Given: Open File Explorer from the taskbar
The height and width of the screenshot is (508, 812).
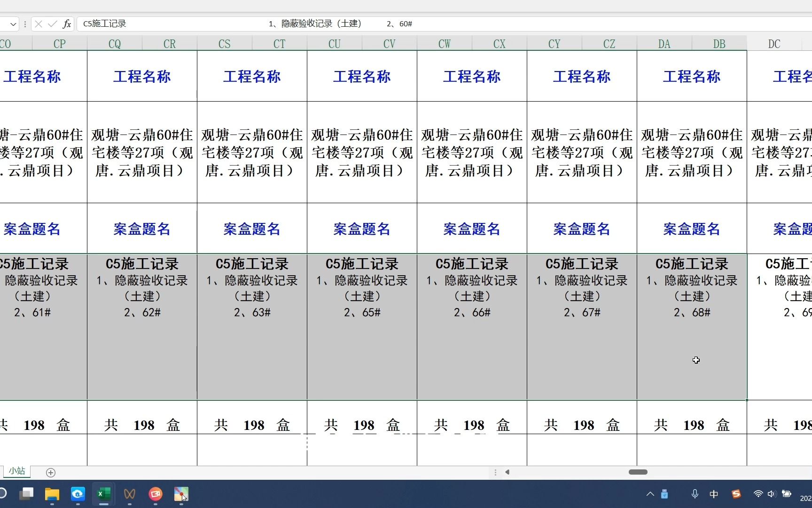Looking at the screenshot, I should pyautogui.click(x=52, y=494).
